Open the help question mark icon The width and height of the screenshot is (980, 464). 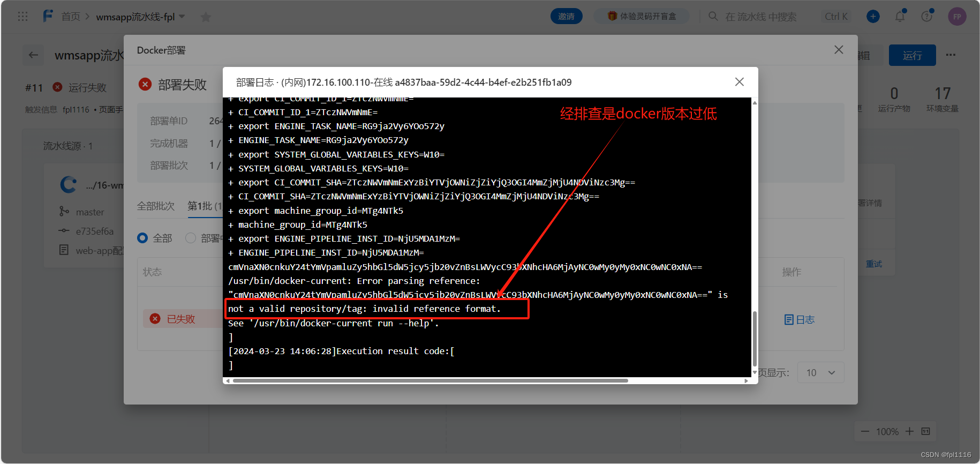coord(927,17)
